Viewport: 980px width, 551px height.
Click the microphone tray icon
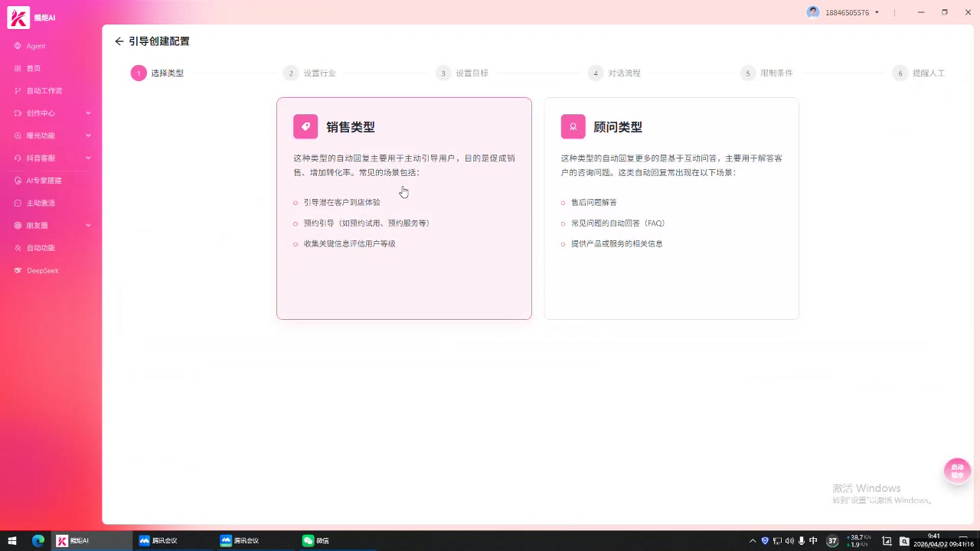coord(802,540)
